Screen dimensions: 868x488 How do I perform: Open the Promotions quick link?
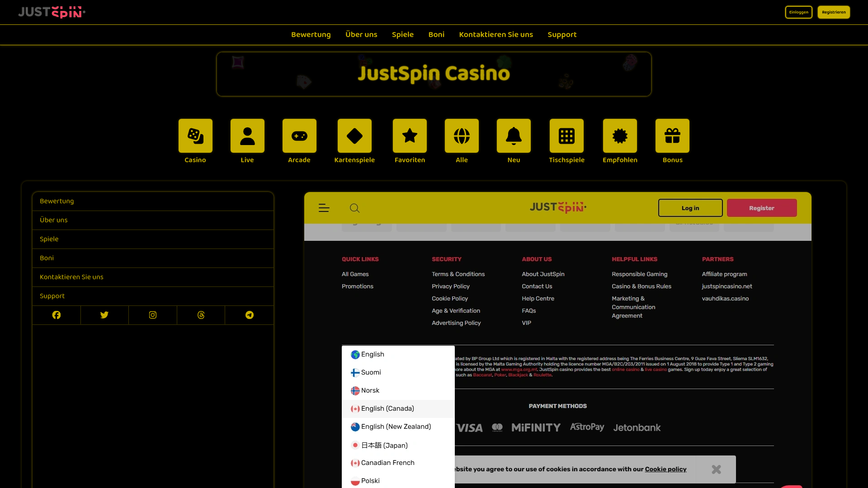tap(357, 286)
